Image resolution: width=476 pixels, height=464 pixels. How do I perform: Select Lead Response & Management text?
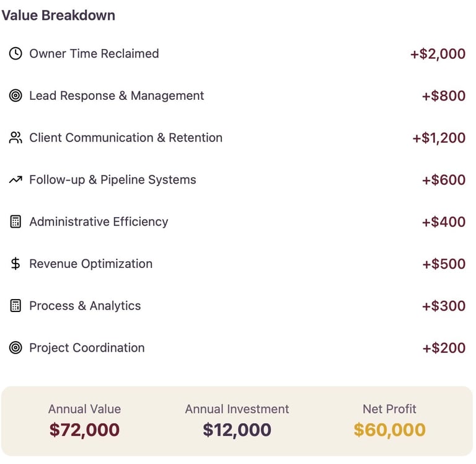pos(117,96)
